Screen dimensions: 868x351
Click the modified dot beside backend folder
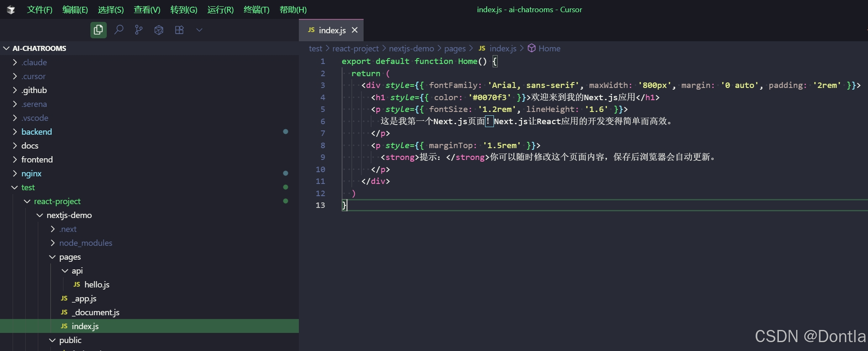pos(286,132)
